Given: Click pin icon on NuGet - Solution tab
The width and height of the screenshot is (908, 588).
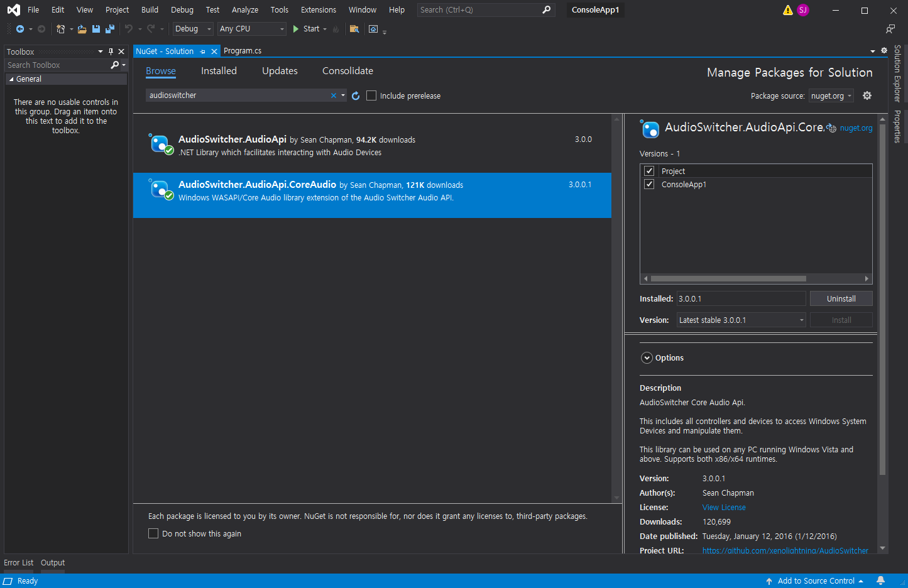Looking at the screenshot, I should click(x=202, y=52).
